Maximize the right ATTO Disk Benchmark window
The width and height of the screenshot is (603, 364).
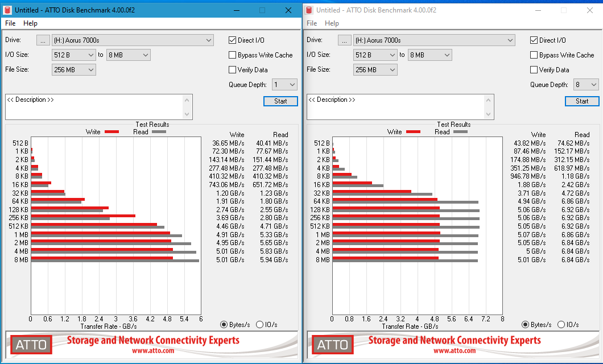click(x=564, y=10)
